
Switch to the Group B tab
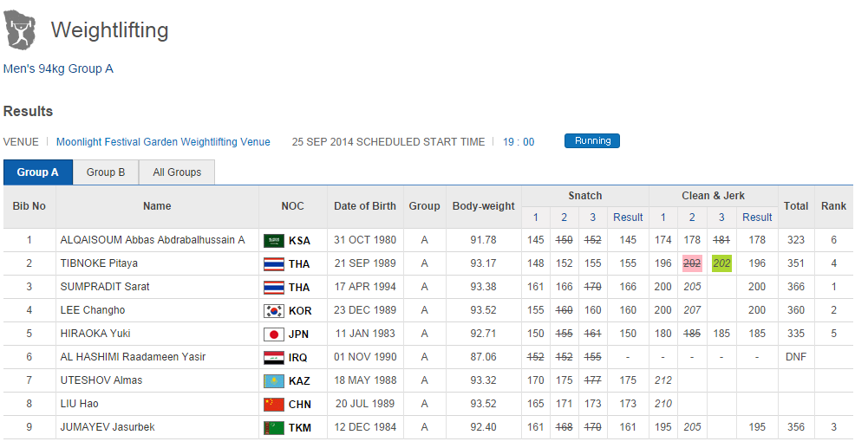coord(106,172)
